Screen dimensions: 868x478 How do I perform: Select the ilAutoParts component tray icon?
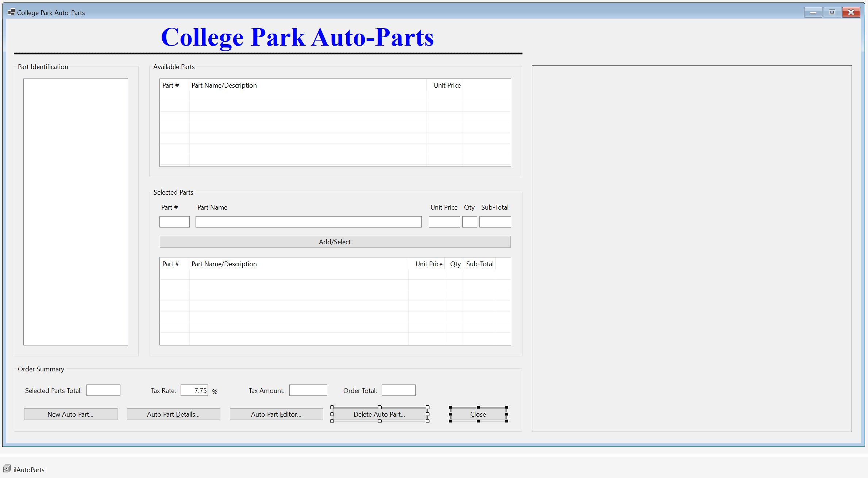(7, 469)
